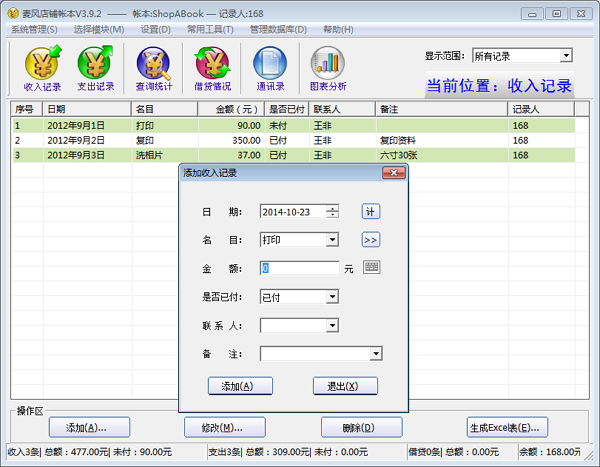The image size is (600, 467).
Task: Click the date spinner arrows
Action: tap(332, 212)
